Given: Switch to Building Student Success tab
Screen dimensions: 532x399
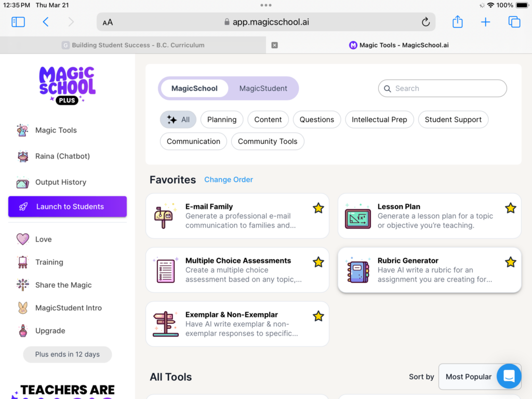Looking at the screenshot, I should pyautogui.click(x=133, y=45).
